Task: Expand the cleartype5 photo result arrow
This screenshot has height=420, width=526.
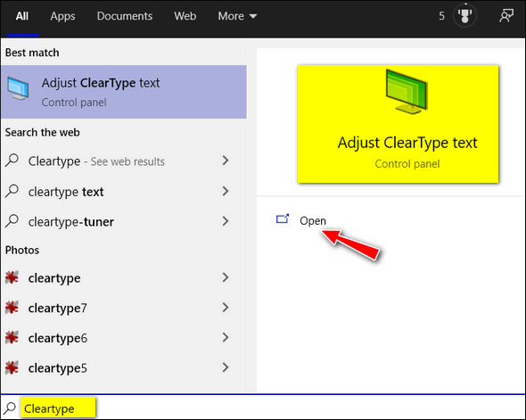Action: (x=226, y=367)
